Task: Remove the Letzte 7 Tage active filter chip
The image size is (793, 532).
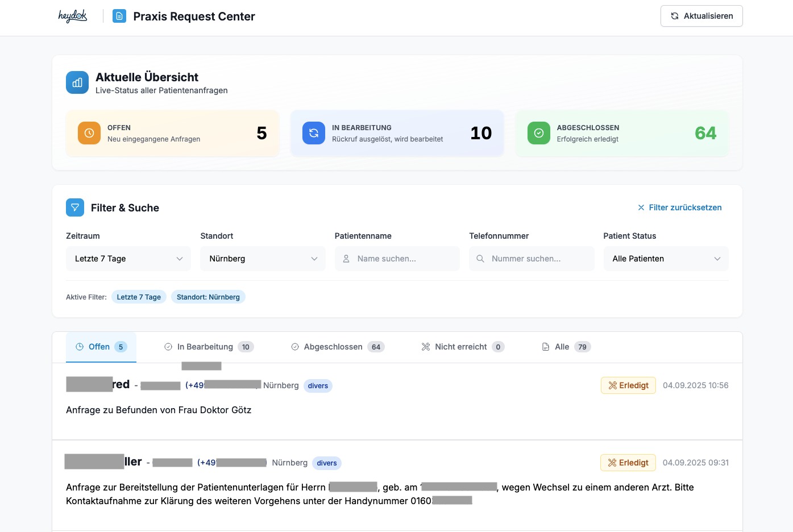Action: 138,297
